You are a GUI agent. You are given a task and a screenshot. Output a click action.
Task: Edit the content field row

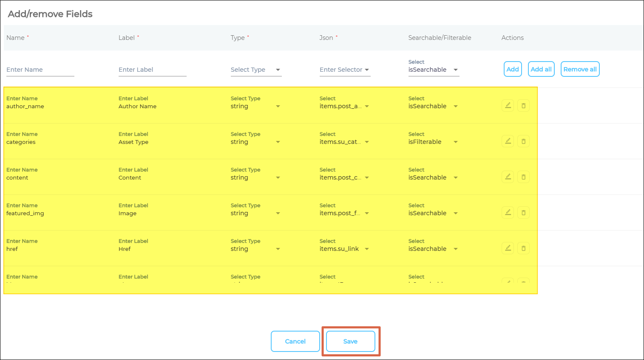(x=508, y=177)
